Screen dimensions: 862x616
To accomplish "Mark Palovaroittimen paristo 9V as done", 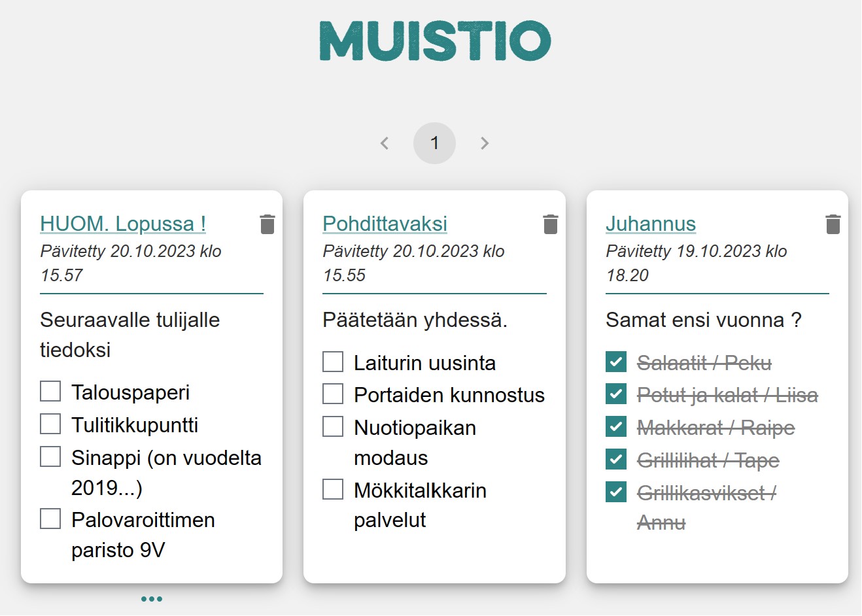I will pos(50,519).
